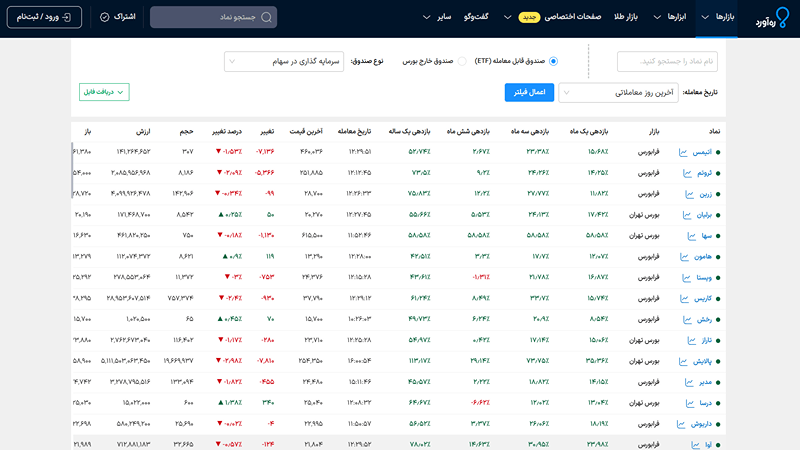Click the اشتراک check-circle icon
This screenshot has height=450, width=800.
tap(105, 17)
